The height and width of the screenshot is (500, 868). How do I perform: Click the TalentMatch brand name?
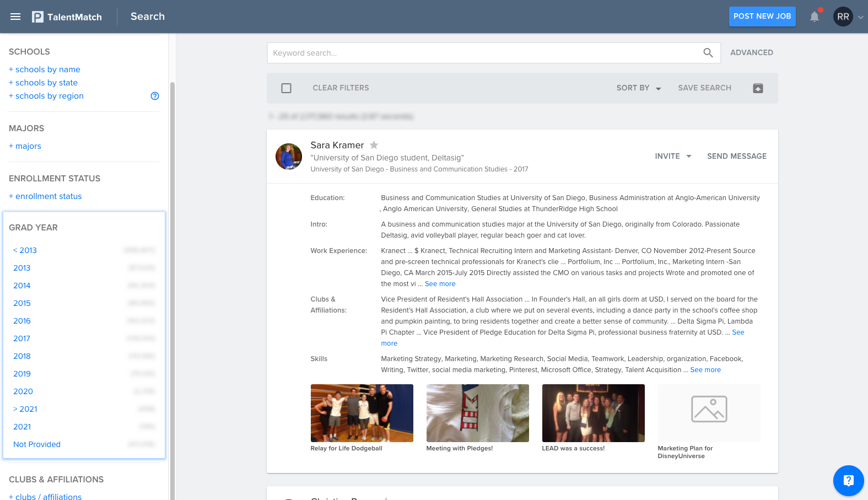pos(74,17)
